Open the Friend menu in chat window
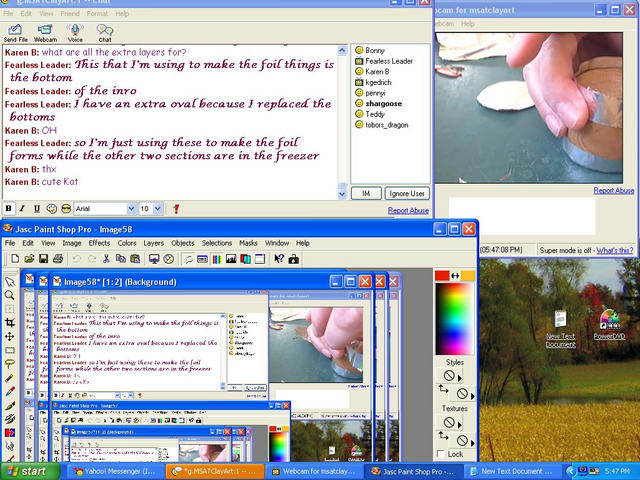Image resolution: width=640 pixels, height=480 pixels. click(70, 13)
